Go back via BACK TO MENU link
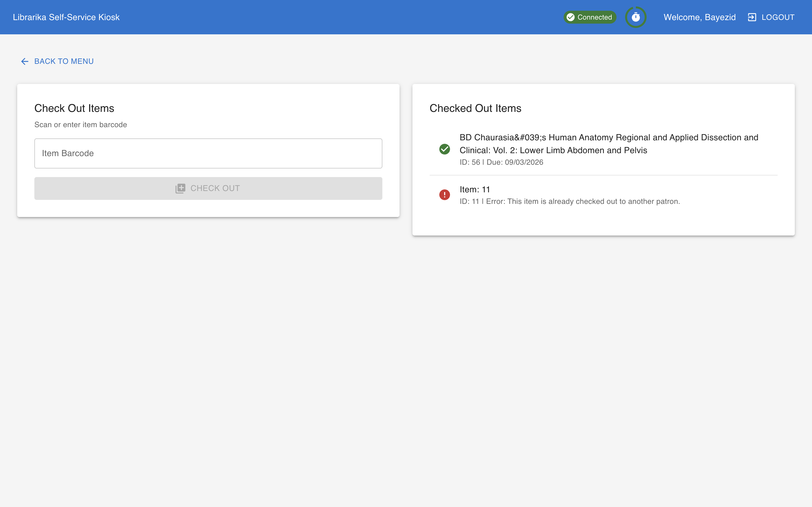The image size is (812, 507). [64, 61]
